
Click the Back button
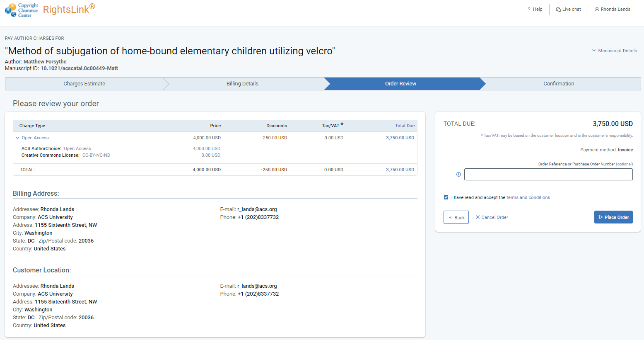tap(456, 217)
